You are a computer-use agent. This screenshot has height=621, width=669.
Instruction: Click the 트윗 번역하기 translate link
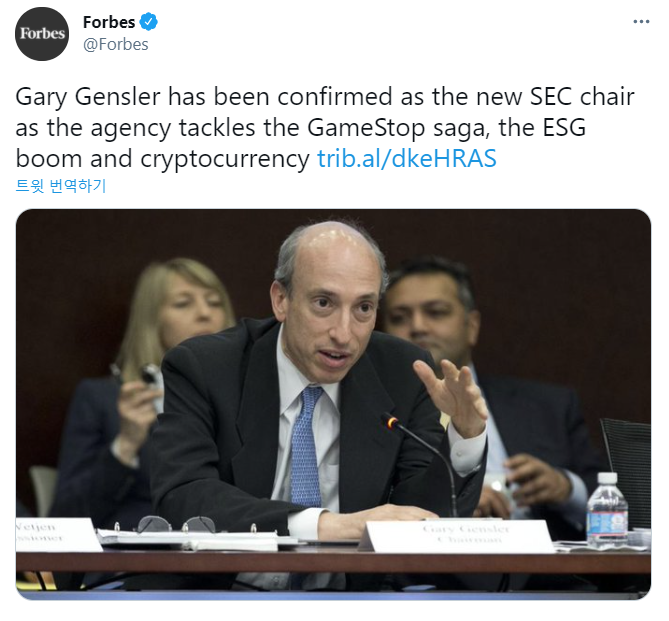[61, 186]
